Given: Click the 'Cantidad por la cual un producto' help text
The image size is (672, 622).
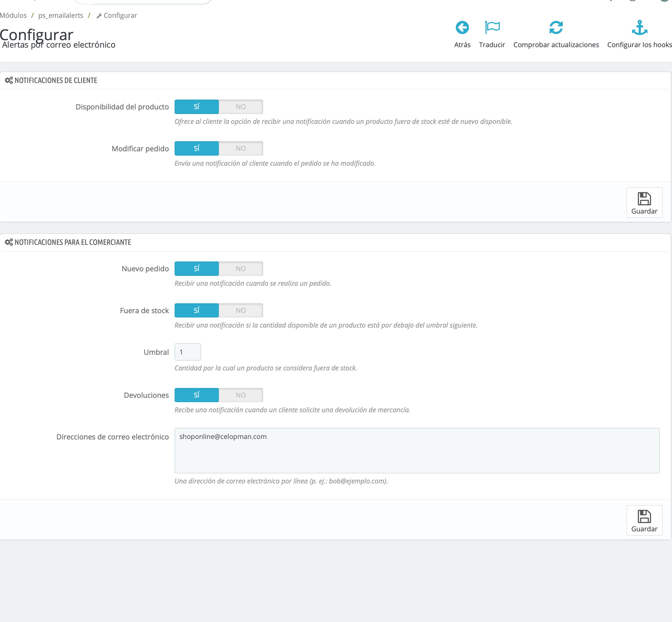Looking at the screenshot, I should pyautogui.click(x=266, y=368).
